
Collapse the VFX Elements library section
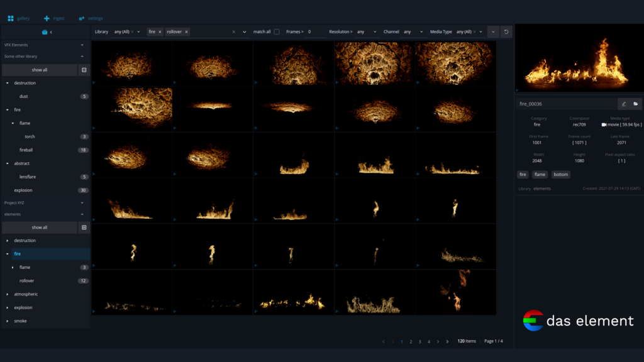tap(82, 45)
